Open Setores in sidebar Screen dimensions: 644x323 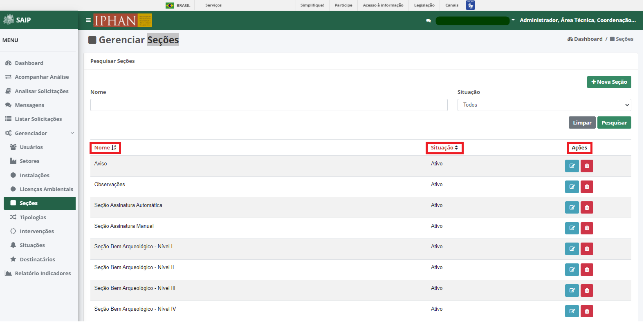tap(29, 161)
